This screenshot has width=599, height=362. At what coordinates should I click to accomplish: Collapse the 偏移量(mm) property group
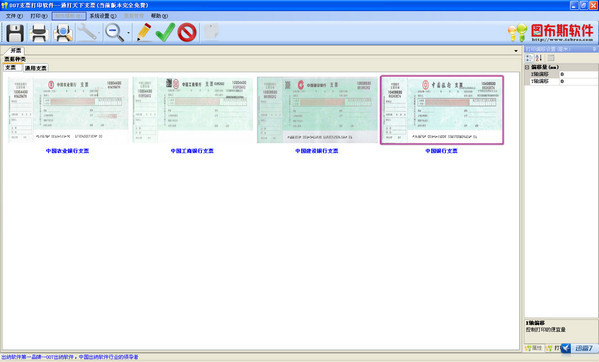pos(527,67)
